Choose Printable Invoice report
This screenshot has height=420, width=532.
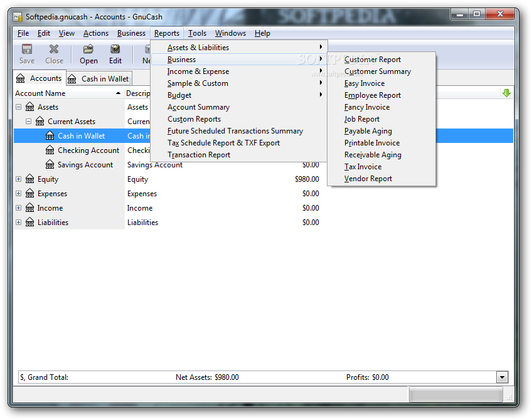(381, 143)
